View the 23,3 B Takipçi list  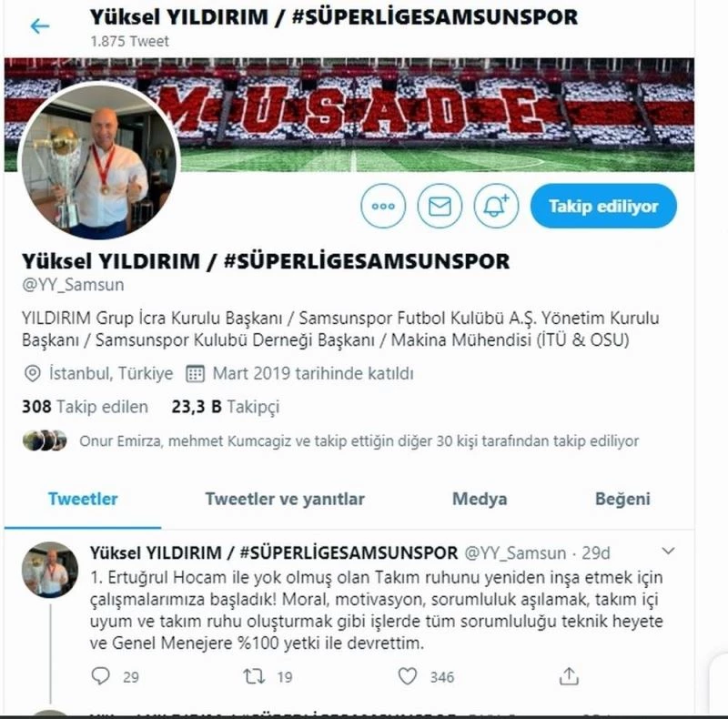pyautogui.click(x=226, y=407)
